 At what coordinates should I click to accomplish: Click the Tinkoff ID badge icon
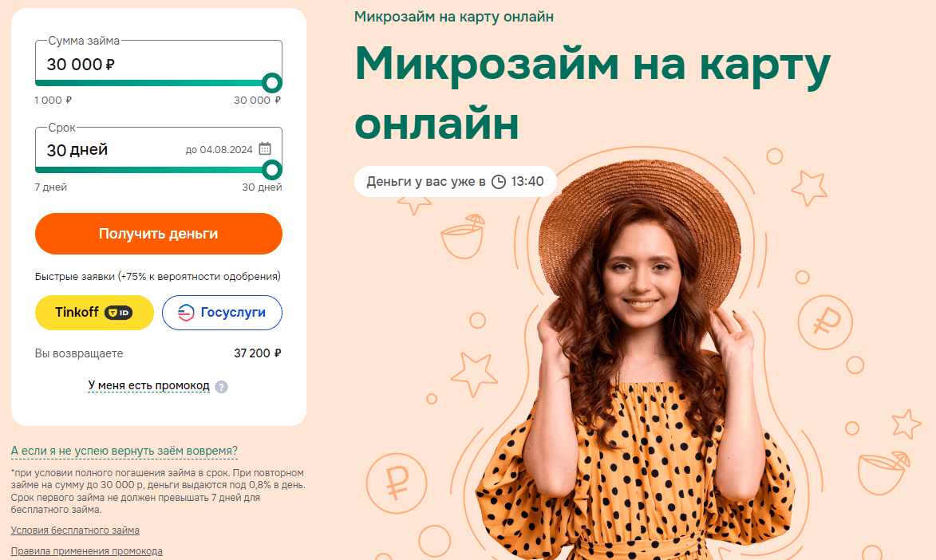tap(119, 313)
